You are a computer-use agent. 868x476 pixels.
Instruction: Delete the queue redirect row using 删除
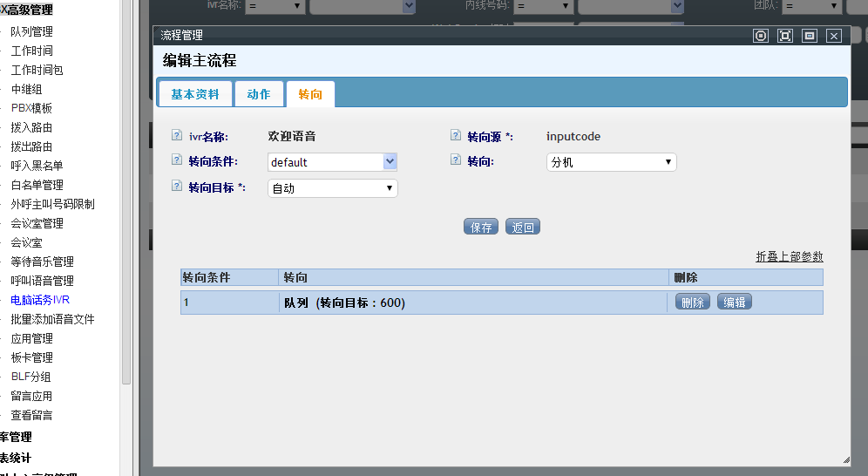693,303
